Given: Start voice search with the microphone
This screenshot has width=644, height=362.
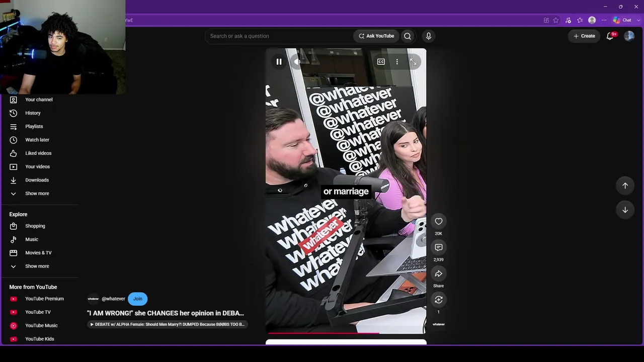Looking at the screenshot, I should coord(429,36).
